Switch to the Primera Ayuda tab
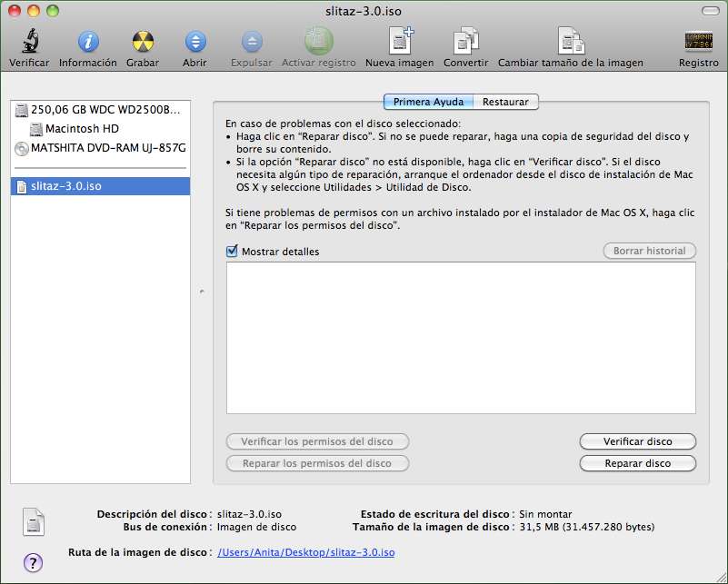The height and width of the screenshot is (584, 728). pyautogui.click(x=429, y=102)
